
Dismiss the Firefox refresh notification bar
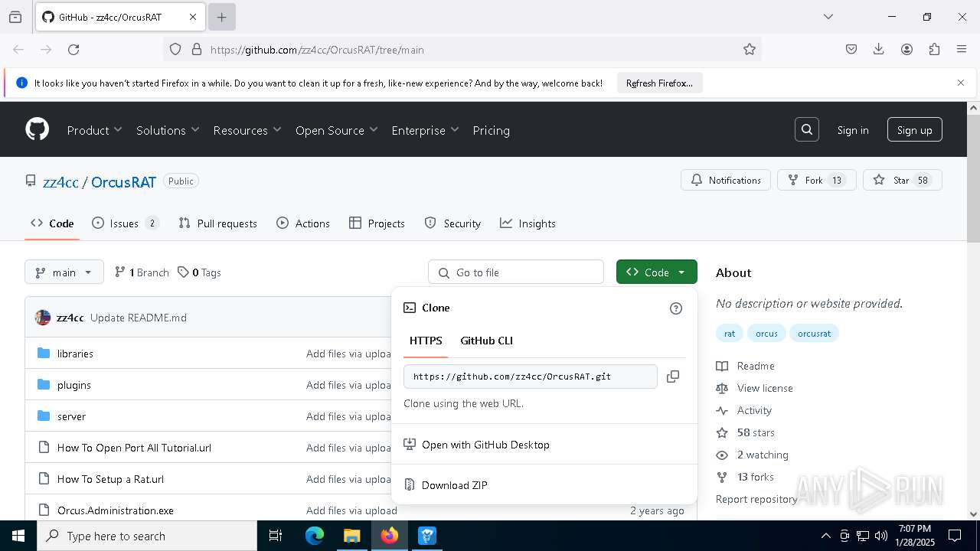click(961, 83)
